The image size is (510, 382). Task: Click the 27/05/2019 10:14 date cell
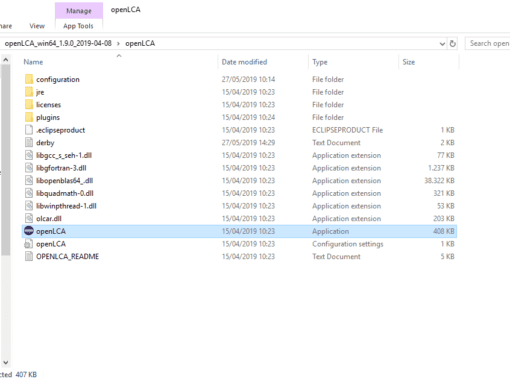tap(248, 79)
